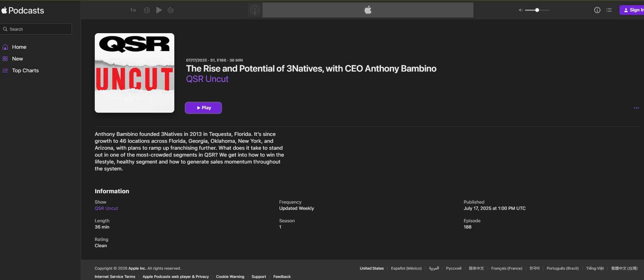Click the episode metadata line 07/17/2025
This screenshot has height=280, width=644.
point(214,60)
